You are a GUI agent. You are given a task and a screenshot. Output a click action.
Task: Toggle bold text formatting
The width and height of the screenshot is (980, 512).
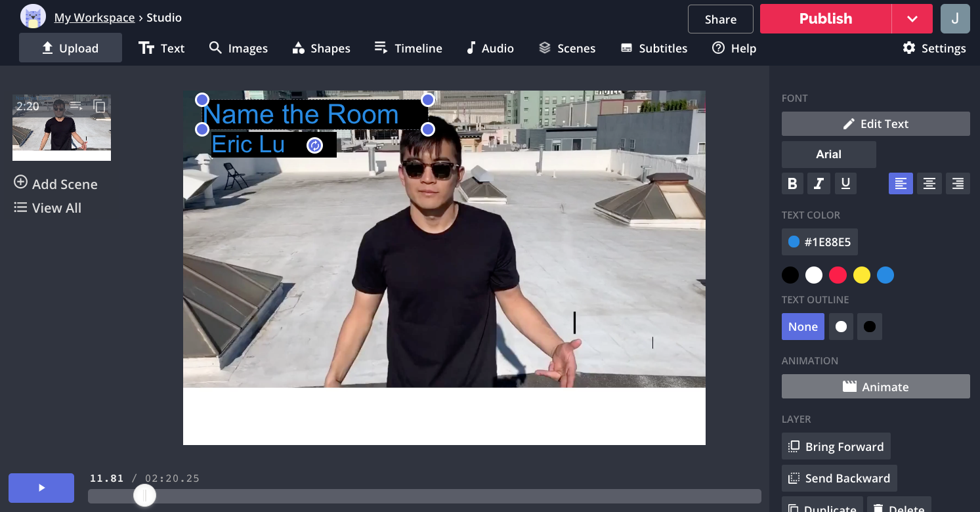[792, 184]
